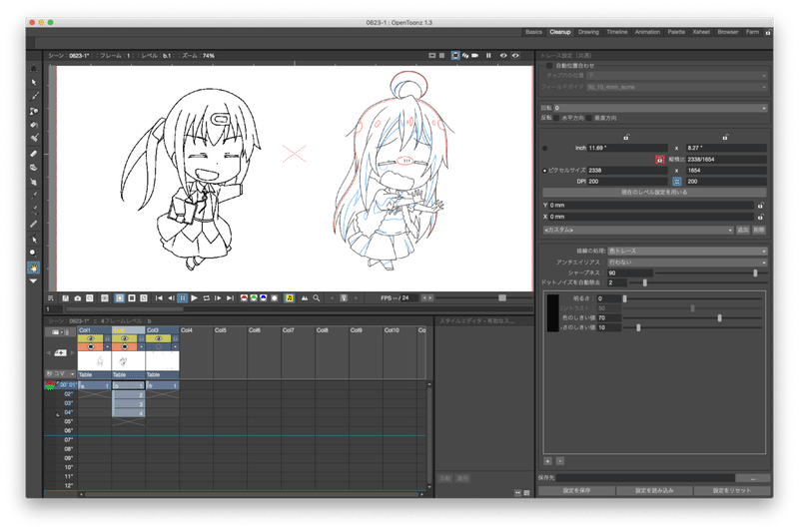Screen dimensions: 799x532
Task: Open the コマ frame display dropdown
Action: pyautogui.click(x=60, y=373)
